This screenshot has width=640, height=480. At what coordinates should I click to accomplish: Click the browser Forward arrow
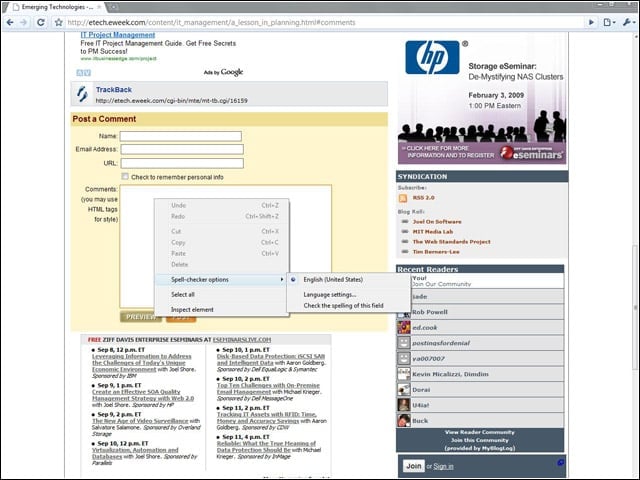pos(24,22)
